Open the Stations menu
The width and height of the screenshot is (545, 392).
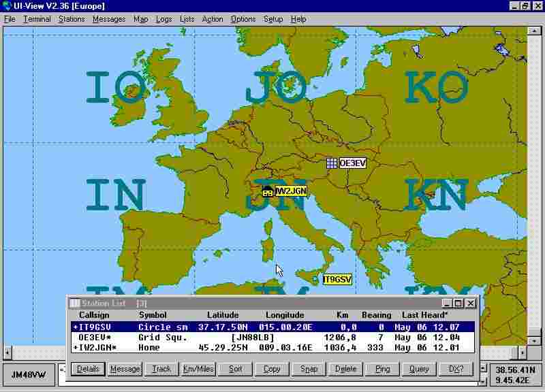pos(72,19)
